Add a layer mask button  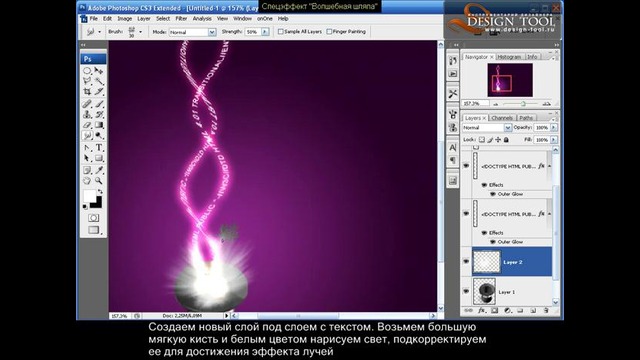point(495,311)
